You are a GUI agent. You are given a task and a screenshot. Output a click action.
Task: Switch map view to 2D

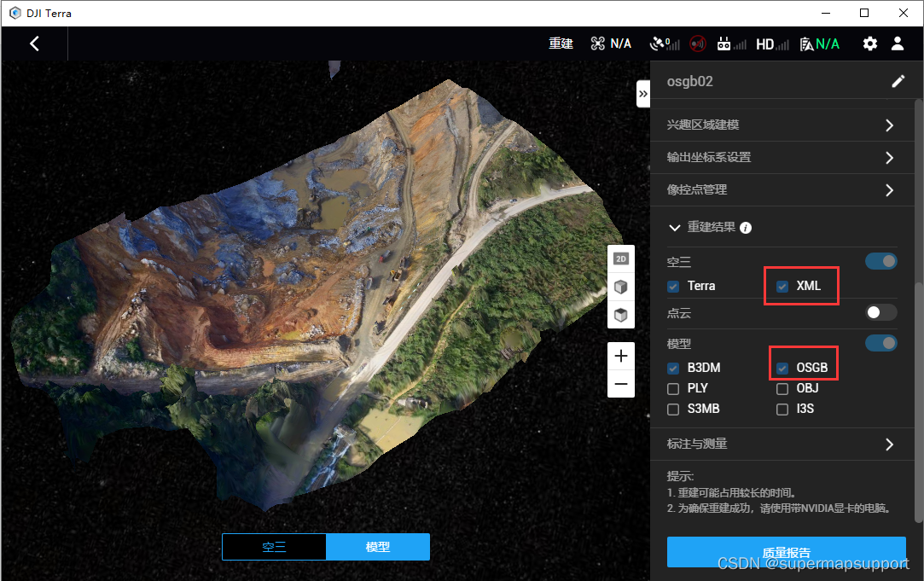(620, 259)
